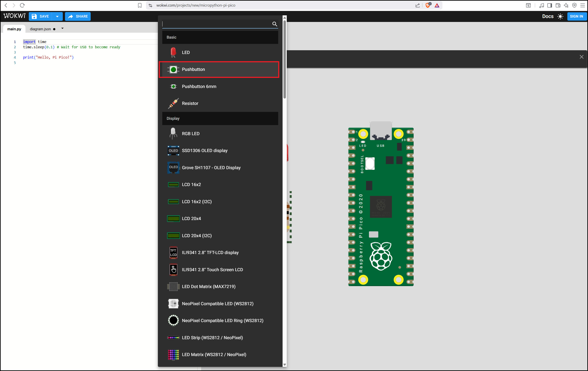Choose the Resistor icon
Screen dimensions: 588x371
click(x=173, y=103)
